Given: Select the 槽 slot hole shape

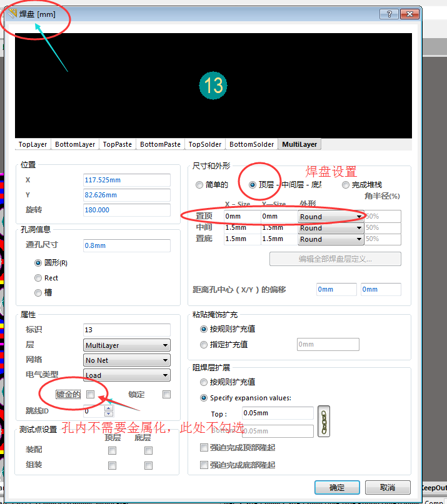Looking at the screenshot, I should point(39,293).
